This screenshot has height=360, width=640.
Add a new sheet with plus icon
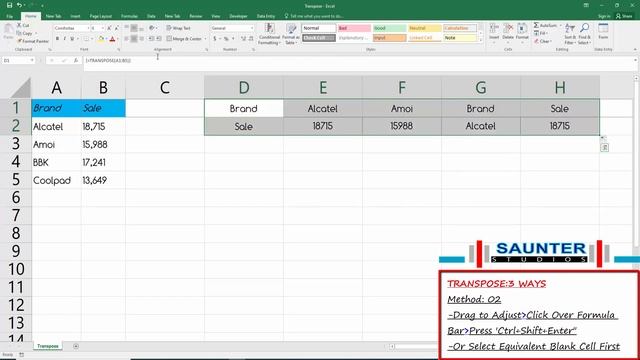point(76,346)
